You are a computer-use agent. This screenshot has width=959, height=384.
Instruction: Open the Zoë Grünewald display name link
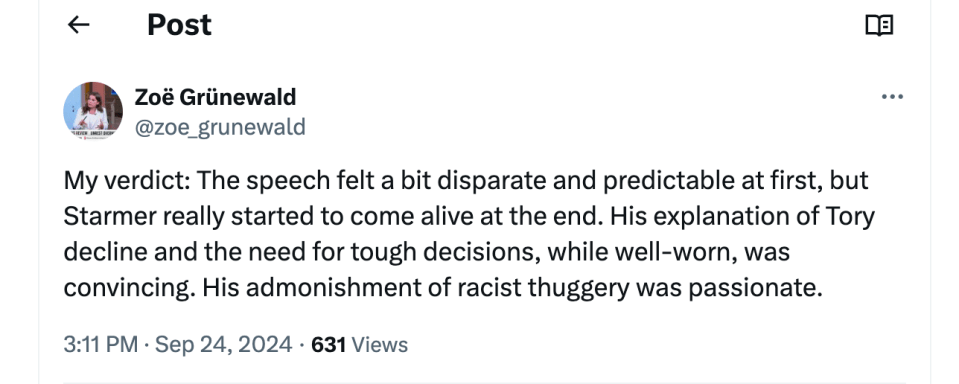coord(215,97)
